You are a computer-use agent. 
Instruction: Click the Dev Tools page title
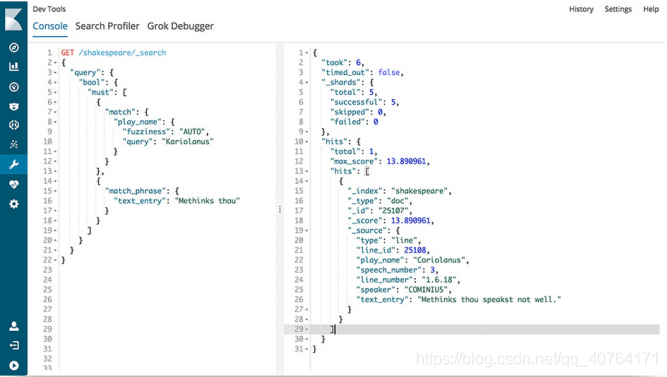[49, 9]
